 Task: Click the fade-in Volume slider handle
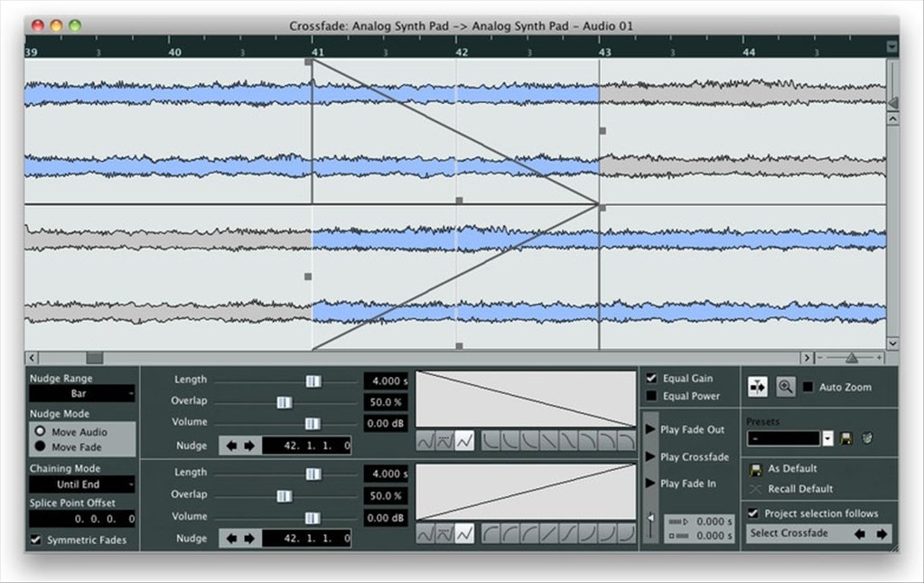[313, 518]
